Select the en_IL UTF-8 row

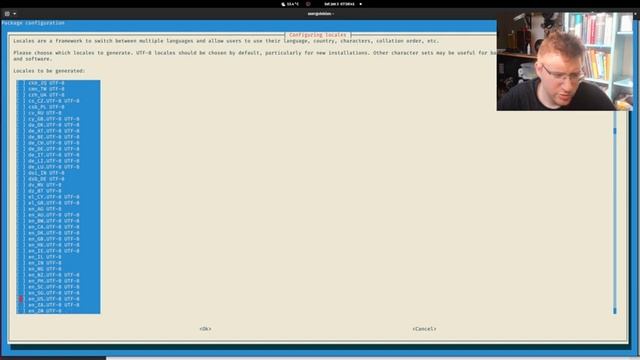coord(58,257)
